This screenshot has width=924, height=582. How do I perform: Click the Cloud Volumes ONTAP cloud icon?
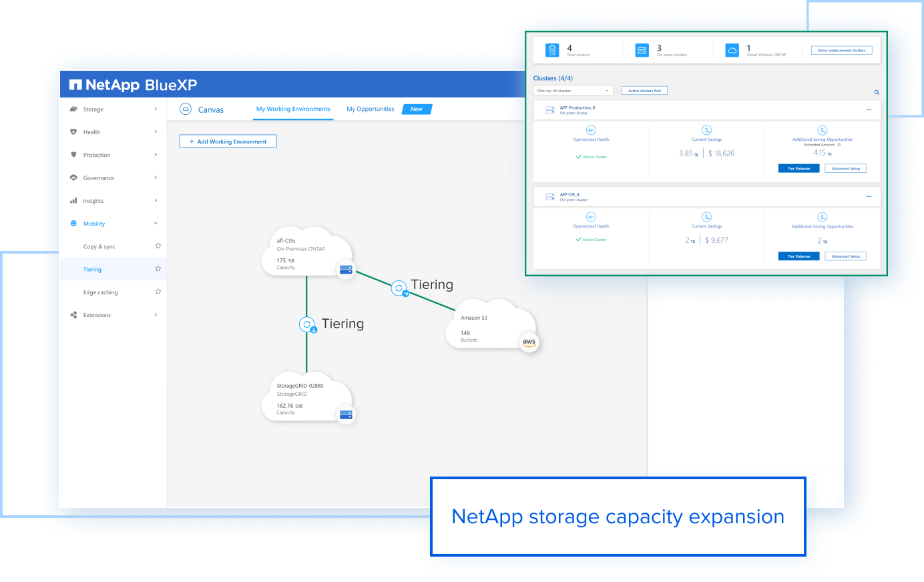click(x=733, y=49)
